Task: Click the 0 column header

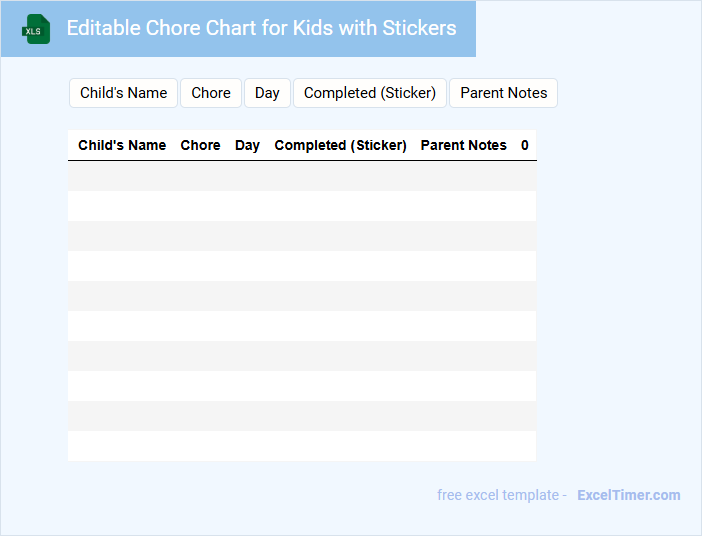Action: [525, 145]
